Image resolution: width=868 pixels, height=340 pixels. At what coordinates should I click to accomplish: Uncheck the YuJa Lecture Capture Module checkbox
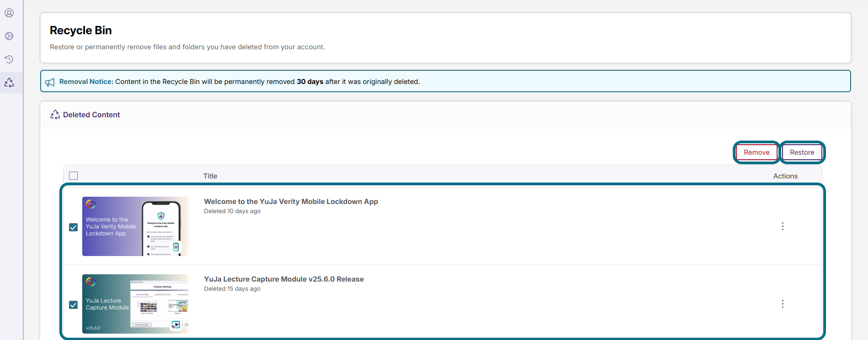pyautogui.click(x=73, y=305)
